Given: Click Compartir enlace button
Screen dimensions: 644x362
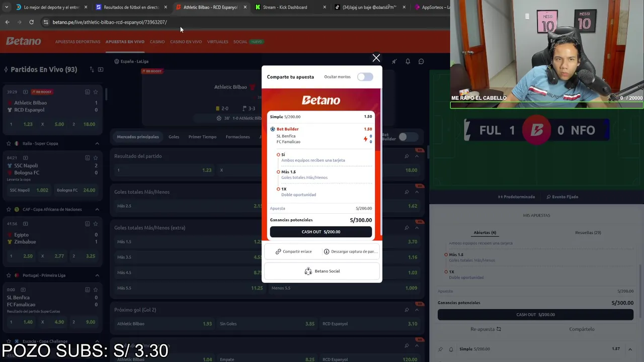Looking at the screenshot, I should [294, 251].
